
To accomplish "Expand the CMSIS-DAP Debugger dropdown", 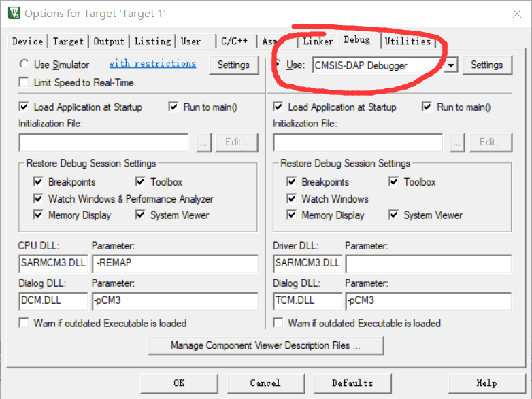I will [x=451, y=65].
